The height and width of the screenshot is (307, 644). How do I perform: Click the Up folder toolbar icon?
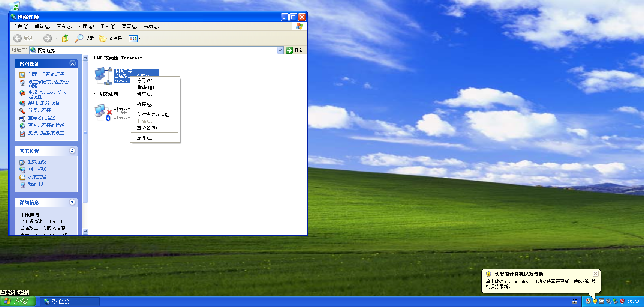[66, 38]
